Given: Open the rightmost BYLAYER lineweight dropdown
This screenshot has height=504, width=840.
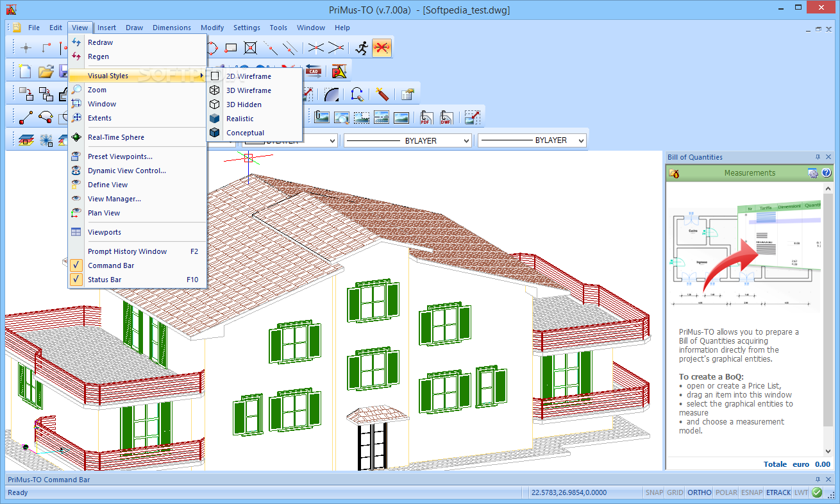Looking at the screenshot, I should pos(532,140).
